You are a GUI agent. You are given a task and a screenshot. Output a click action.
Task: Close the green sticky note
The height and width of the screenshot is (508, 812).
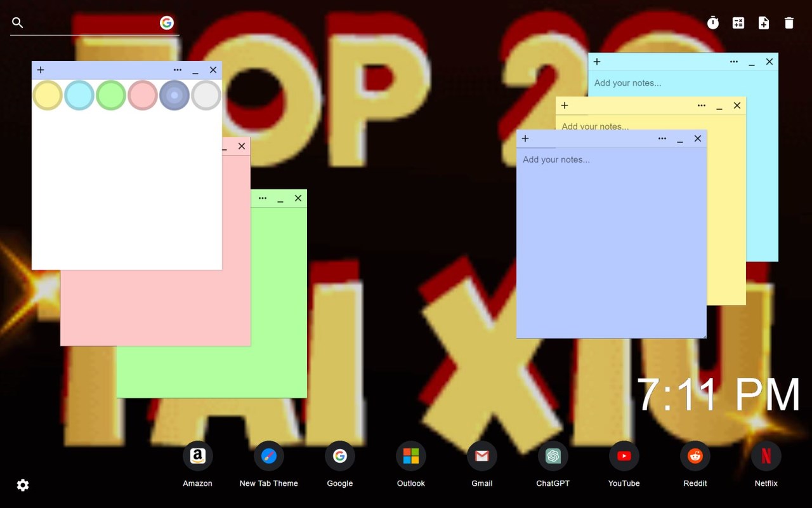click(298, 198)
